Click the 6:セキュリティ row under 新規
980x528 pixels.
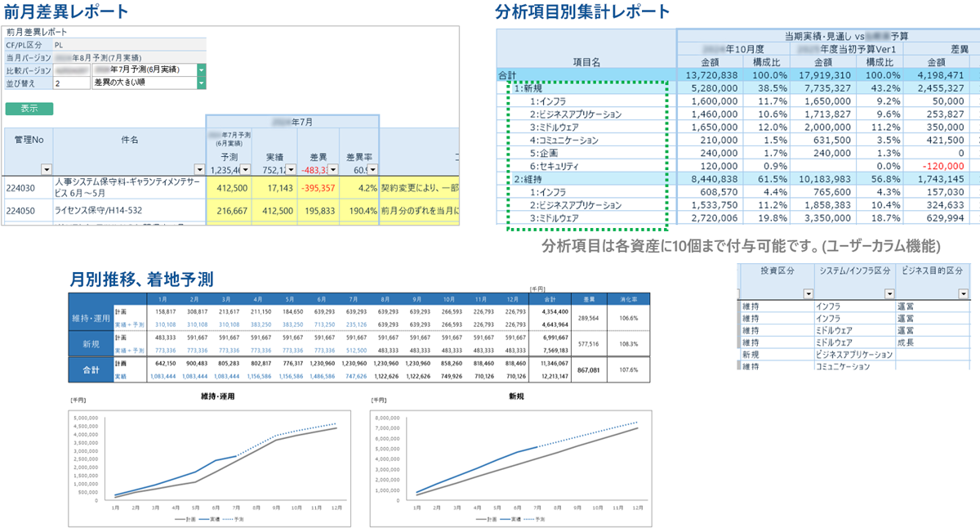(555, 166)
